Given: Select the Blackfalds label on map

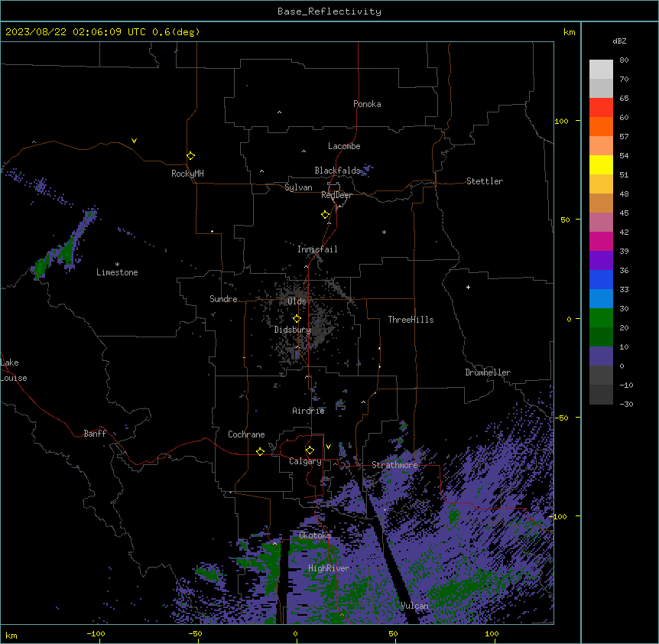Looking at the screenshot, I should pyautogui.click(x=337, y=171).
